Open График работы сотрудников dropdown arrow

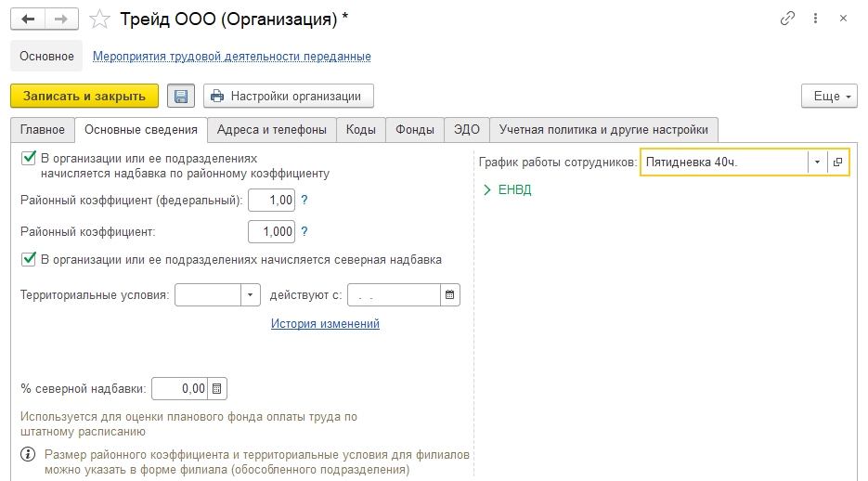click(817, 162)
